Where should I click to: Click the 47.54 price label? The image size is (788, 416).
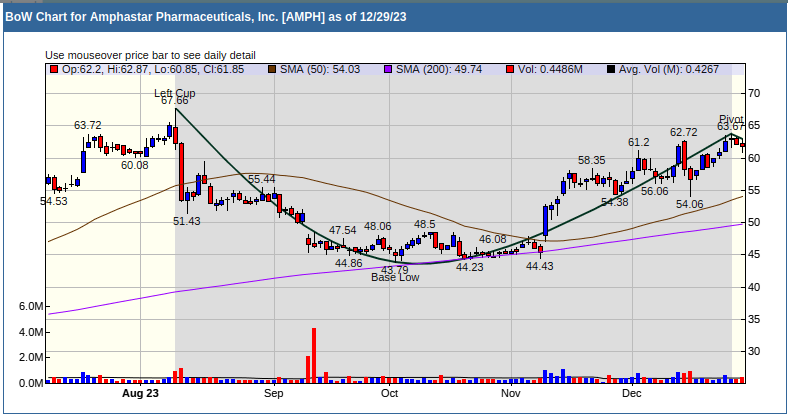[x=343, y=230]
